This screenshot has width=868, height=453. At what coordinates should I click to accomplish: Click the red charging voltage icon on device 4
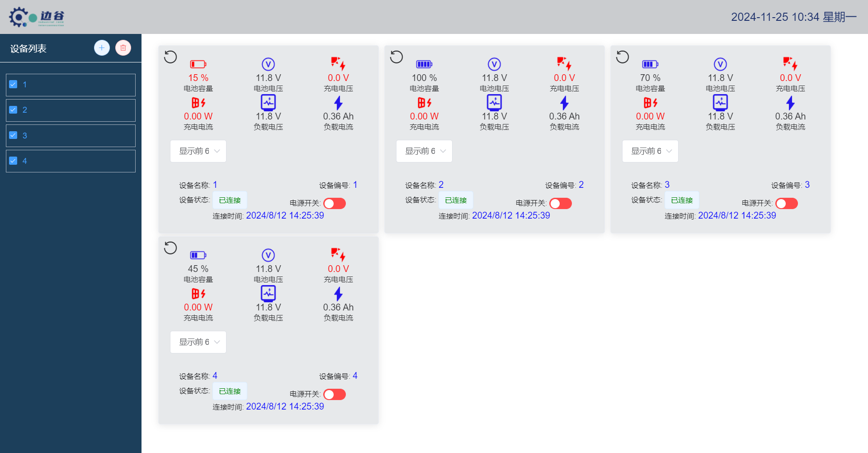click(x=338, y=255)
